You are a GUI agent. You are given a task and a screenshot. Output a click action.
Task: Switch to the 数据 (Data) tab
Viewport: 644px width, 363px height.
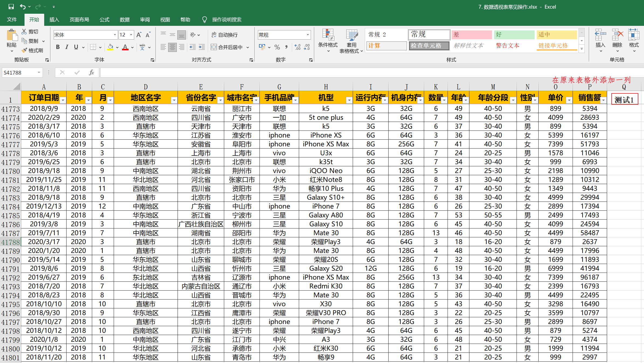[125, 19]
